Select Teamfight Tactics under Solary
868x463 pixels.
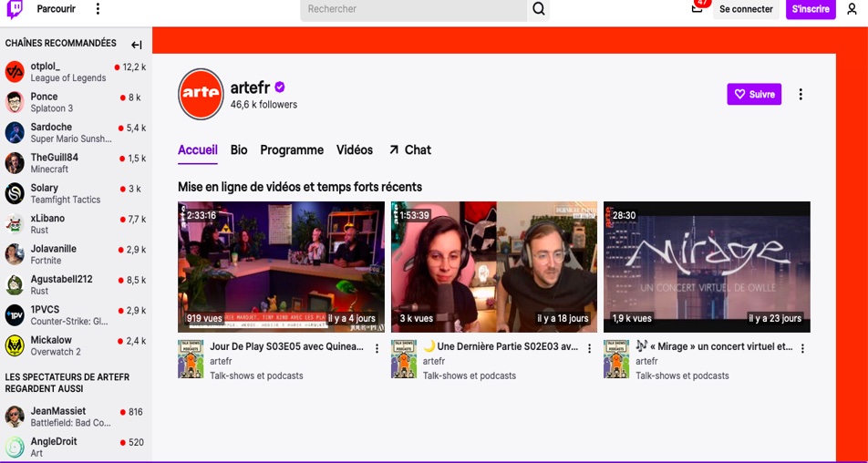pyautogui.click(x=66, y=200)
